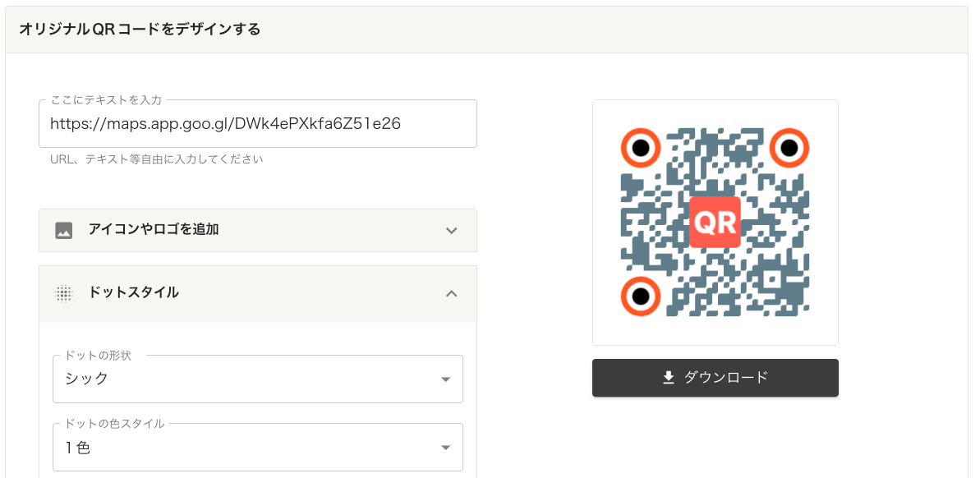Click the image icon beside アイコンやロゴを追加
Image resolution: width=980 pixels, height=478 pixels.
(64, 231)
